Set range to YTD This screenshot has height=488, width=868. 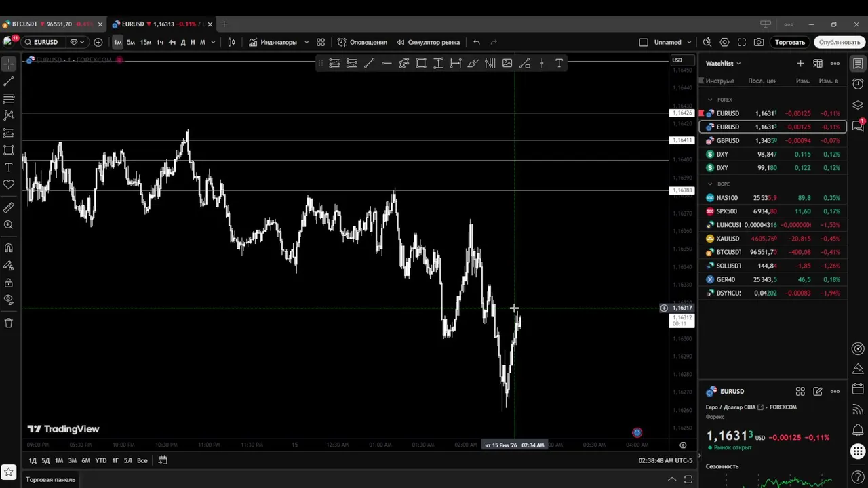point(100,460)
